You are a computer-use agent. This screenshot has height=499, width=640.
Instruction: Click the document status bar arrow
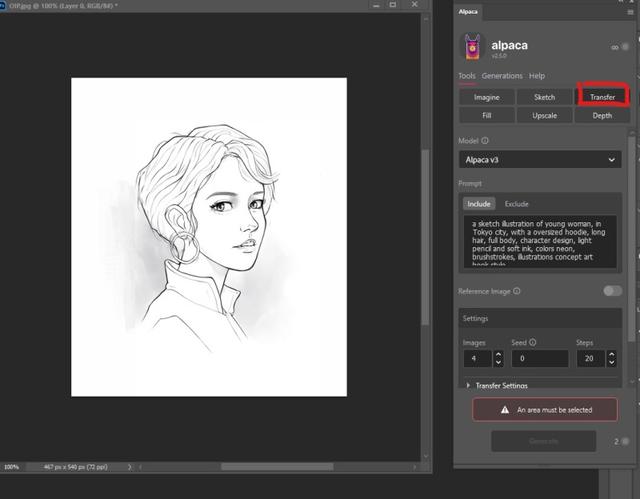(x=129, y=467)
